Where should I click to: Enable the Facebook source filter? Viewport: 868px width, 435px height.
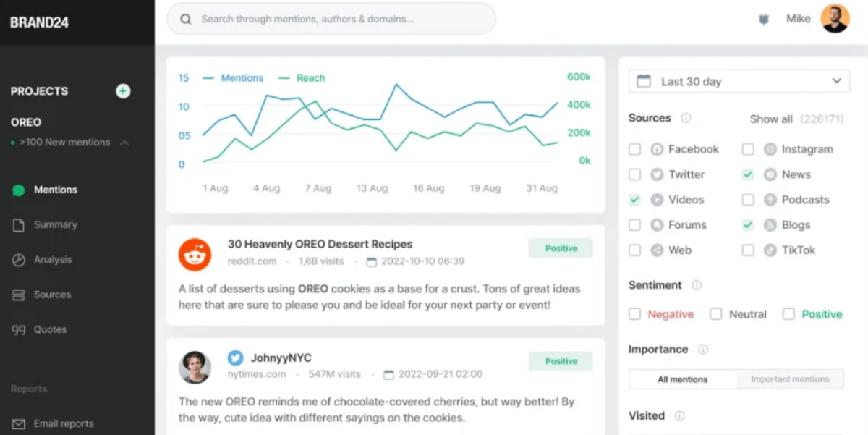tap(634, 149)
